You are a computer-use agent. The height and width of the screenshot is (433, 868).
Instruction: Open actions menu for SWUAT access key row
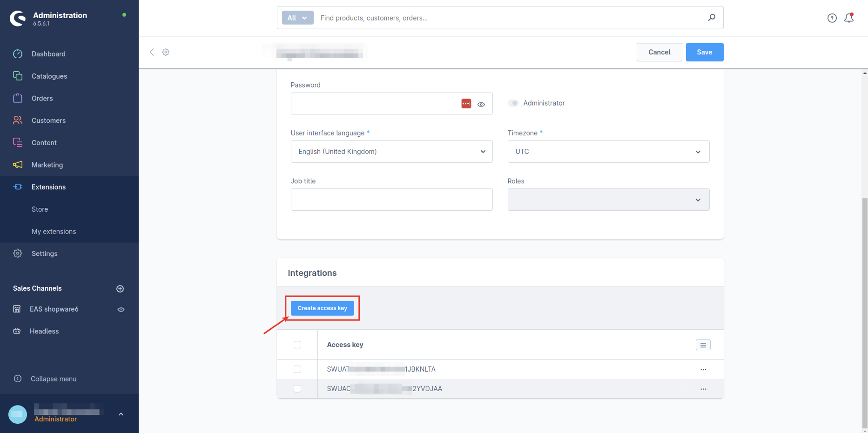703,370
